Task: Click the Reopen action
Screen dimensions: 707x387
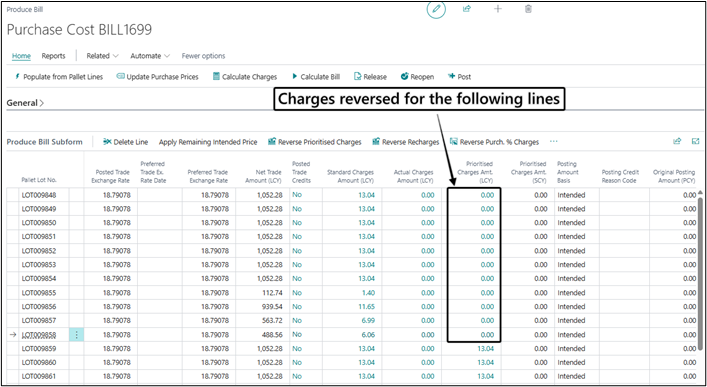Action: 417,77
